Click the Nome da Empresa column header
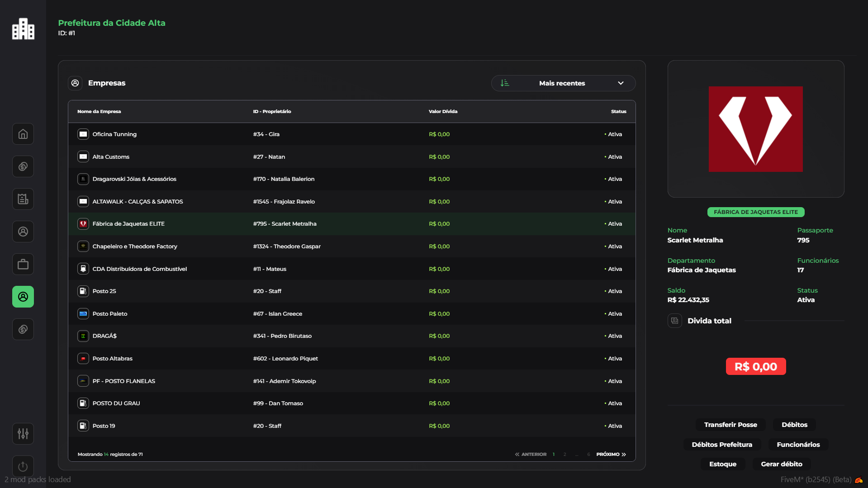868x488 pixels. tap(99, 112)
